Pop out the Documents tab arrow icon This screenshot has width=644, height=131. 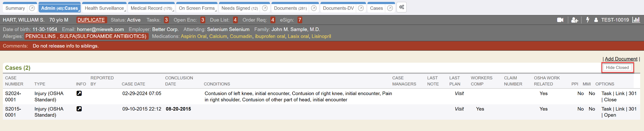point(314,8)
